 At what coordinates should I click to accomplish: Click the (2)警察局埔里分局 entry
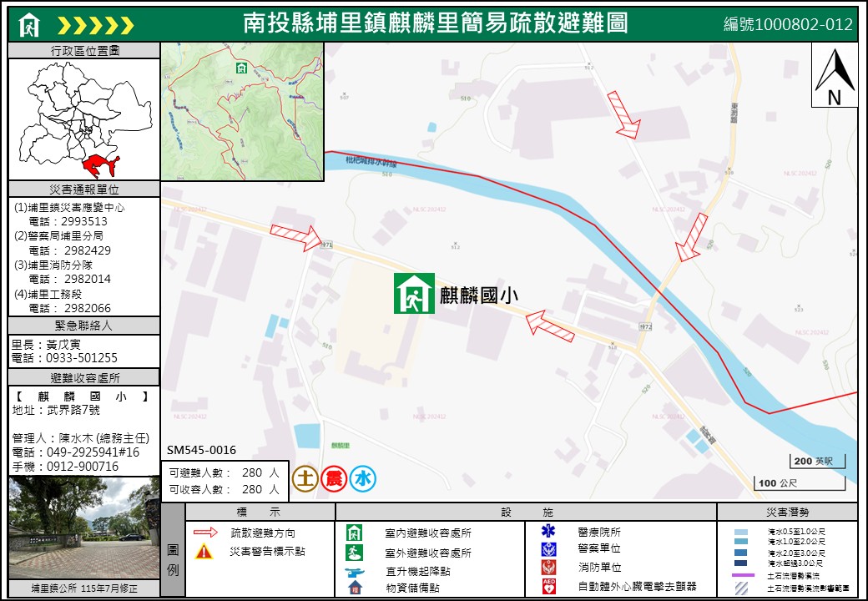click(58, 235)
